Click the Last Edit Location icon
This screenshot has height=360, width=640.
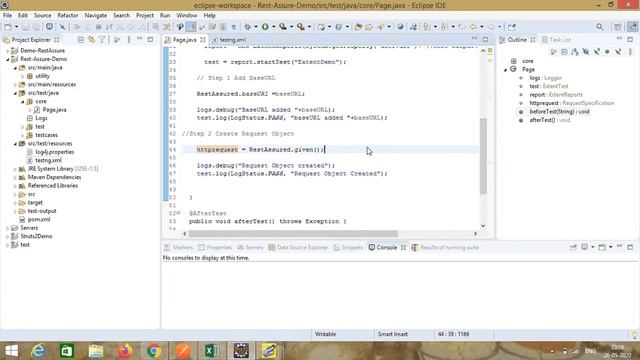coord(462,27)
